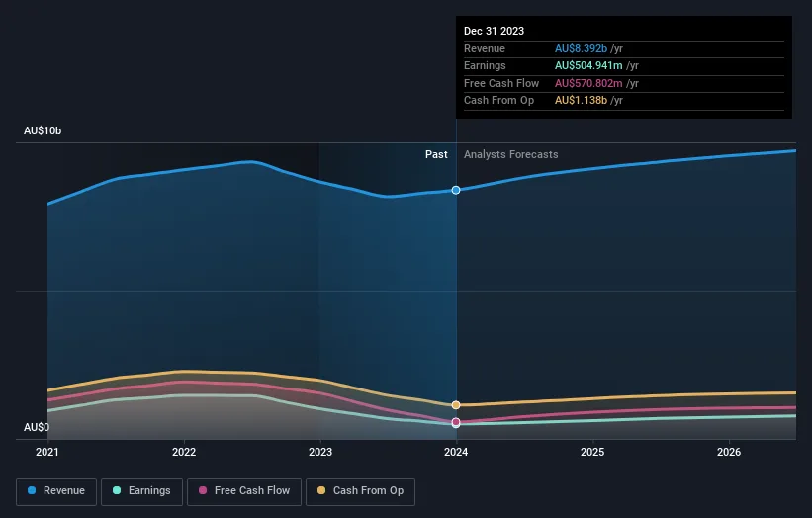Click the orange Cash From Op legend dot
Screen dimensions: 812x518
pos(321,490)
